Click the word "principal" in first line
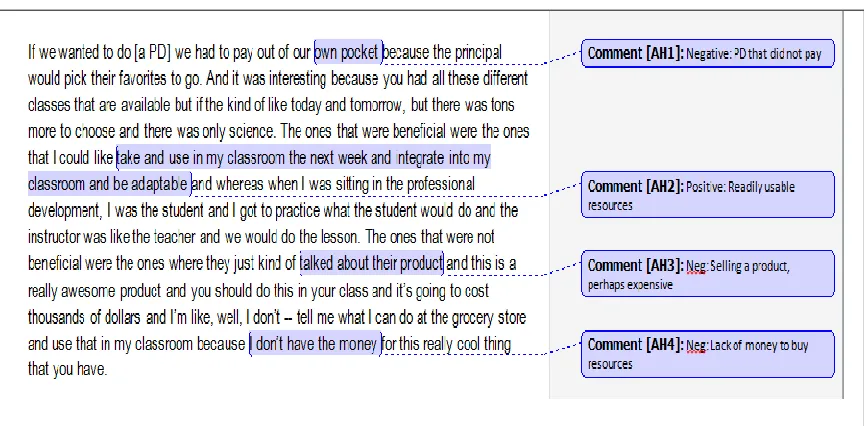 click(477, 52)
